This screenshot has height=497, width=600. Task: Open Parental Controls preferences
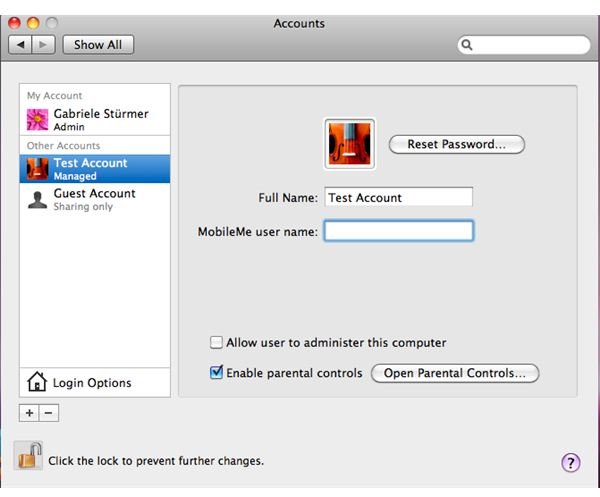[455, 373]
